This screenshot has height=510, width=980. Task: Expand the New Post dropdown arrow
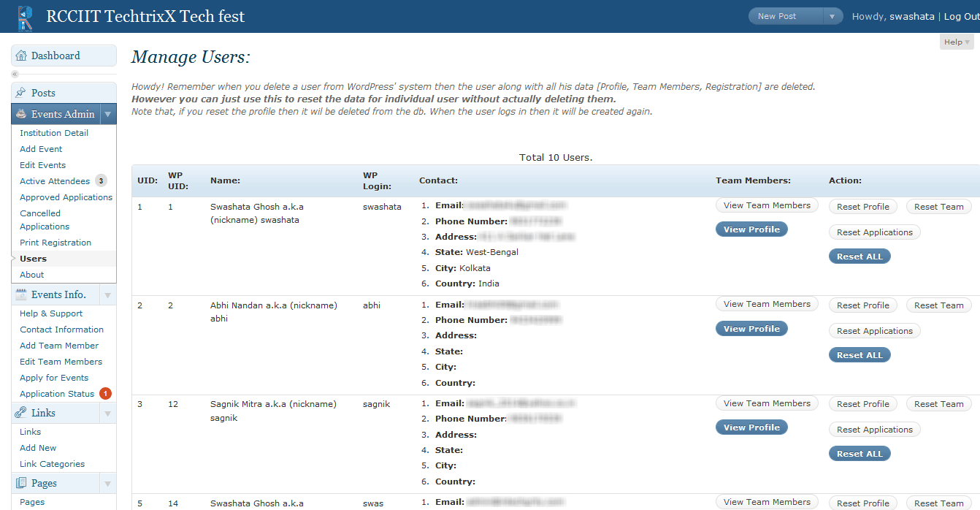[832, 16]
